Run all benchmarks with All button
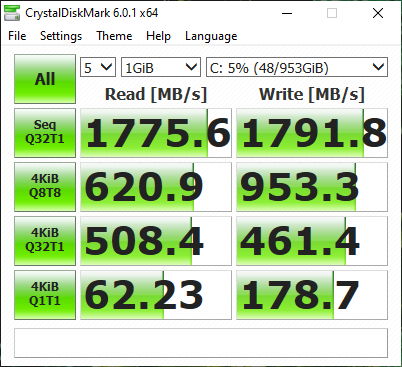Viewport: 402px width, 367px height. pyautogui.click(x=45, y=79)
